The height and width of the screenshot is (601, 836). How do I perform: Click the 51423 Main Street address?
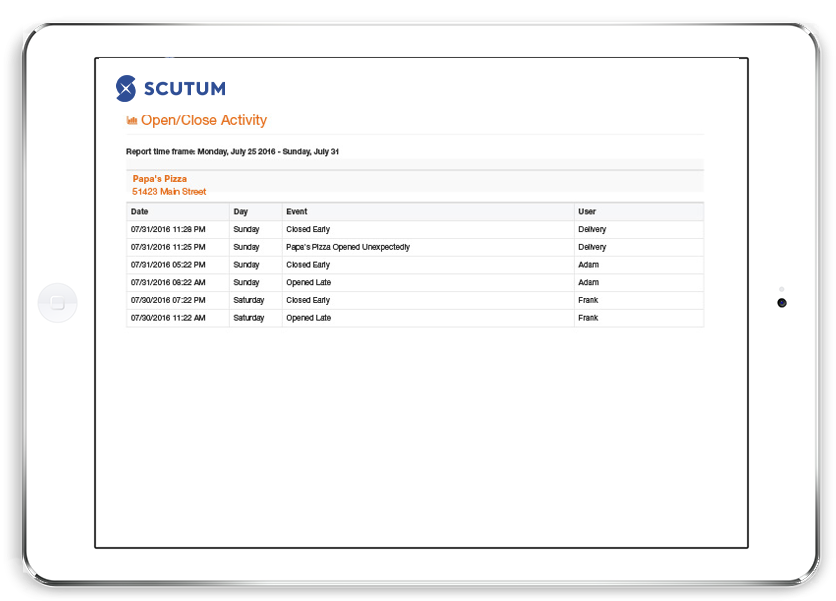[169, 192]
